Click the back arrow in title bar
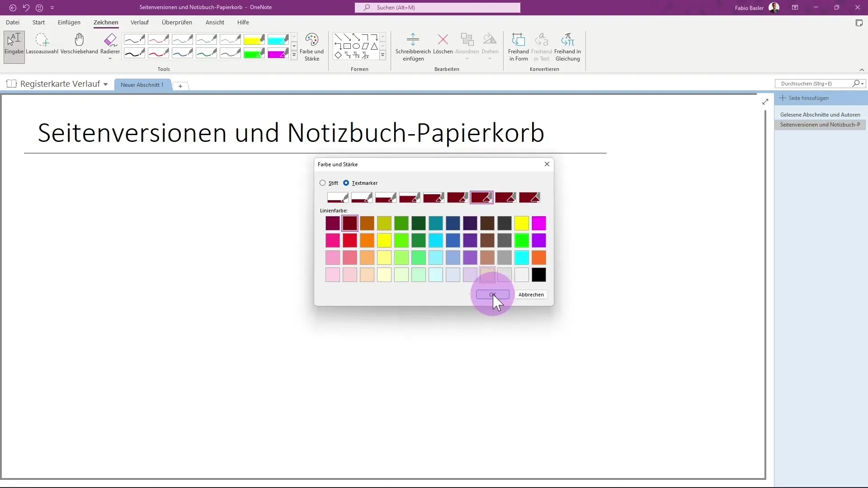Viewport: 868px width, 488px height. [x=13, y=8]
